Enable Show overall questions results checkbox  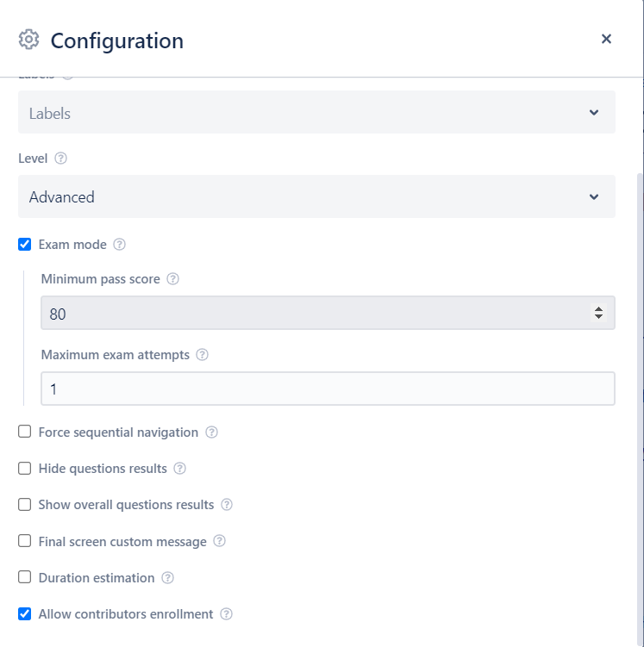point(25,505)
